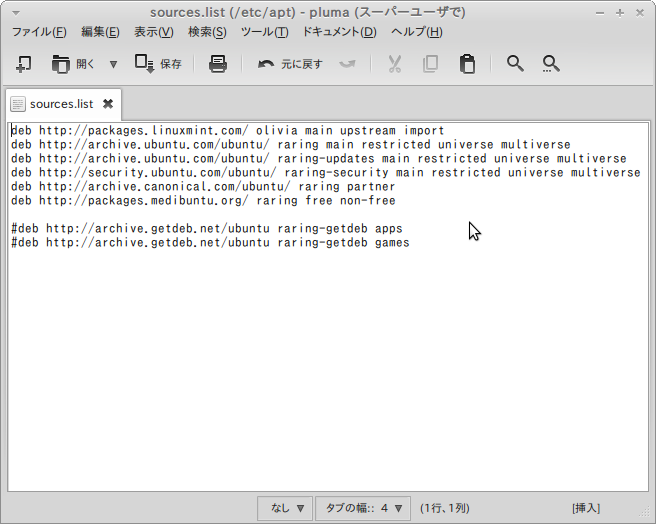Click the packages.linuxmint.com olivia line
The width and height of the screenshot is (656, 524).
(x=228, y=131)
